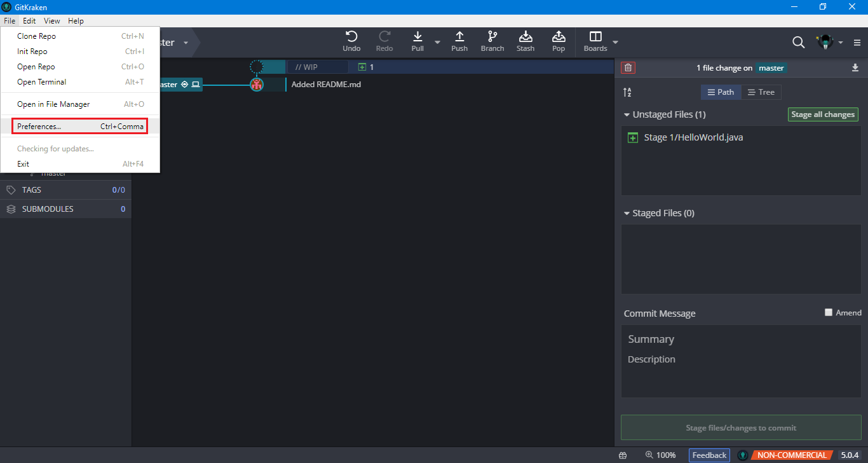Click the GitKraken logo in status bar

pos(743,455)
